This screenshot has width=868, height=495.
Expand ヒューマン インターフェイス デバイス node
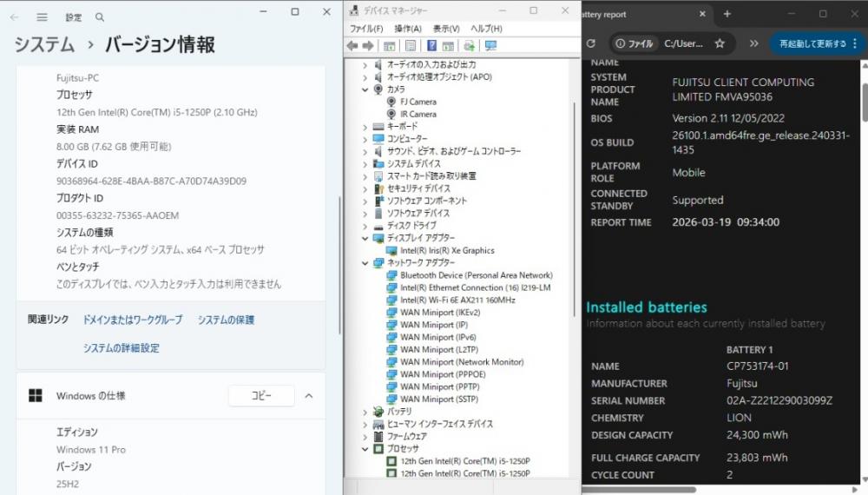click(365, 424)
